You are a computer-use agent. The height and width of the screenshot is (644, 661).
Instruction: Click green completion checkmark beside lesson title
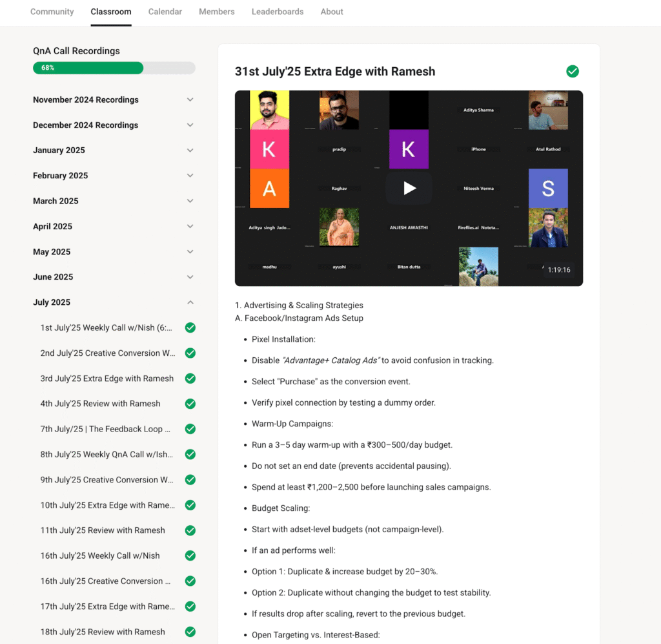tap(572, 72)
